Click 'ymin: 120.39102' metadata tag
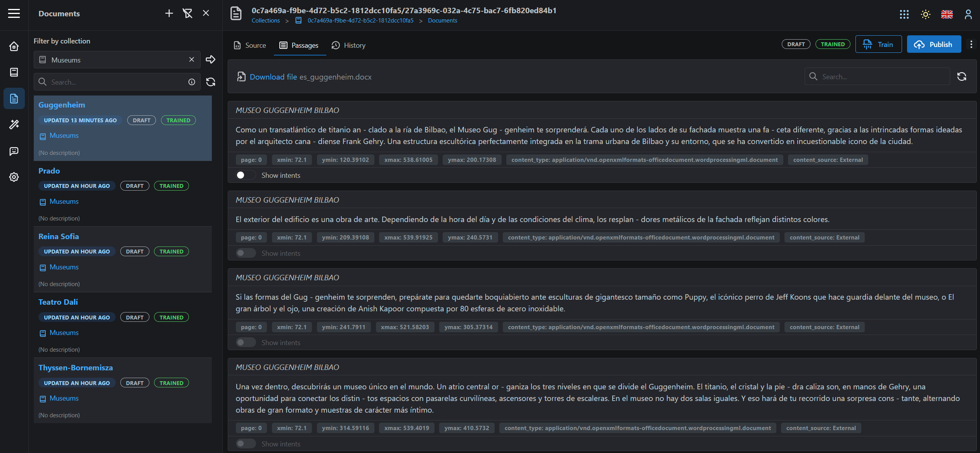The width and height of the screenshot is (980, 453). [345, 160]
